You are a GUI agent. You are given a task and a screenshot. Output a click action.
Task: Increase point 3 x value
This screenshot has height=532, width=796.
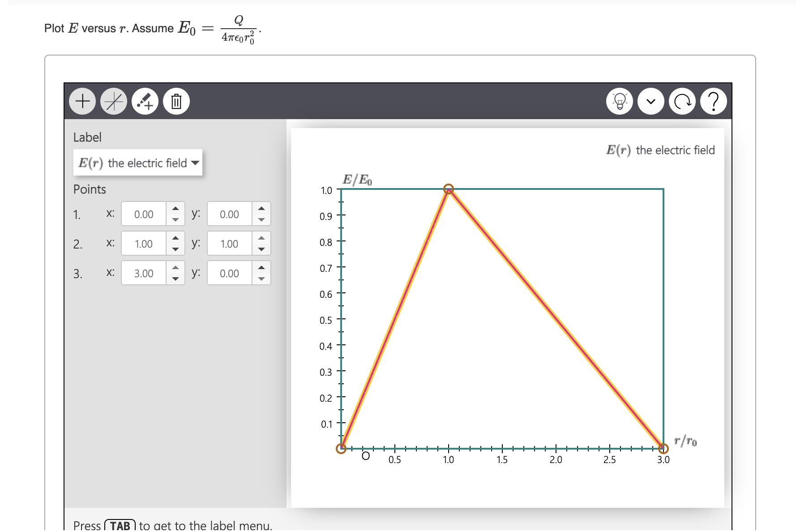(x=175, y=267)
